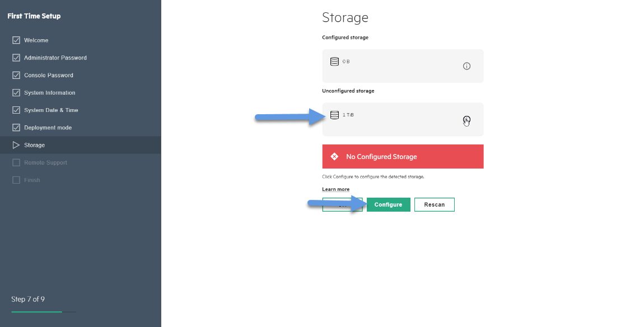This screenshot has width=644, height=327.
Task: Click the unconfigured storage info icon
Action: (466, 119)
